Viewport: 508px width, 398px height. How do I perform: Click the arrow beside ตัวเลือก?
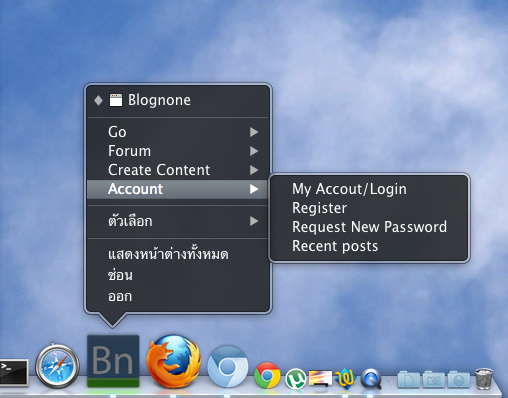click(254, 221)
